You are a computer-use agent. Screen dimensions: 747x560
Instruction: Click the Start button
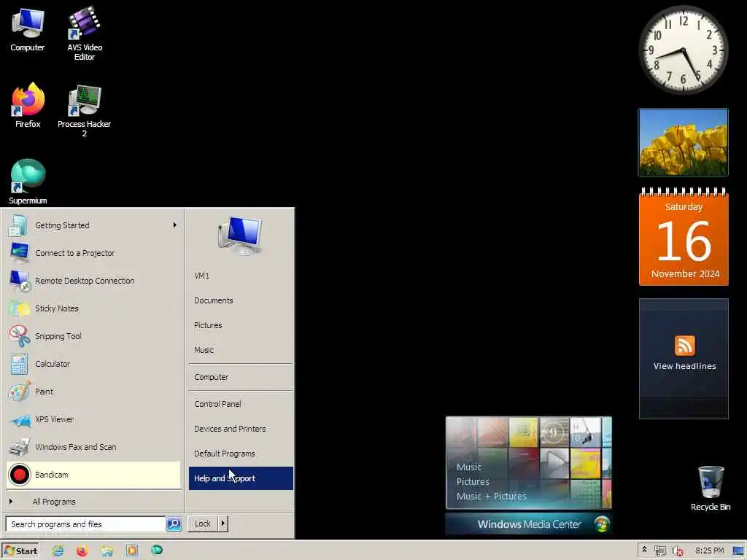pos(20,551)
